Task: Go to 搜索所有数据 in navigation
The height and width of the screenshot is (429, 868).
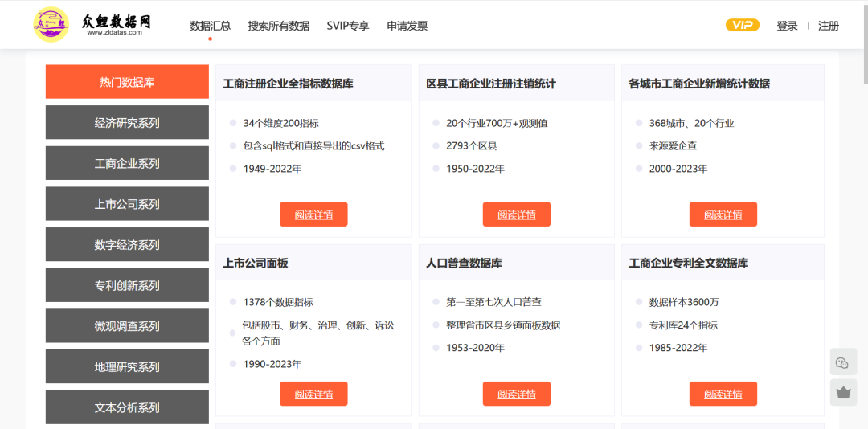Action: click(278, 26)
